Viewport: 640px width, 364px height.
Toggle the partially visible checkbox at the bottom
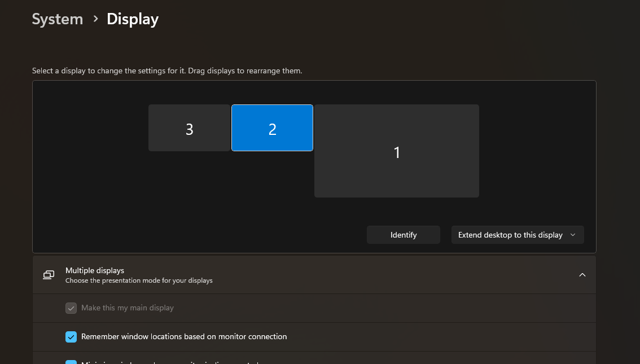pos(71,362)
